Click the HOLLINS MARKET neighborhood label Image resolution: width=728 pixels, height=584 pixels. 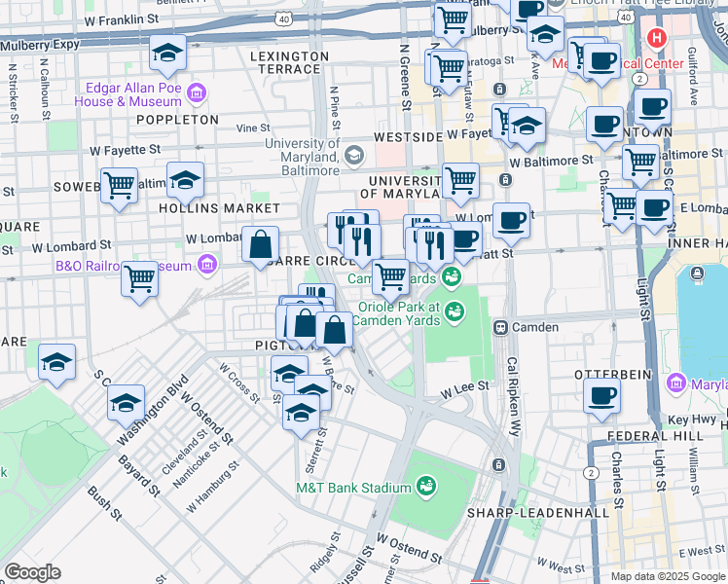[x=220, y=208]
